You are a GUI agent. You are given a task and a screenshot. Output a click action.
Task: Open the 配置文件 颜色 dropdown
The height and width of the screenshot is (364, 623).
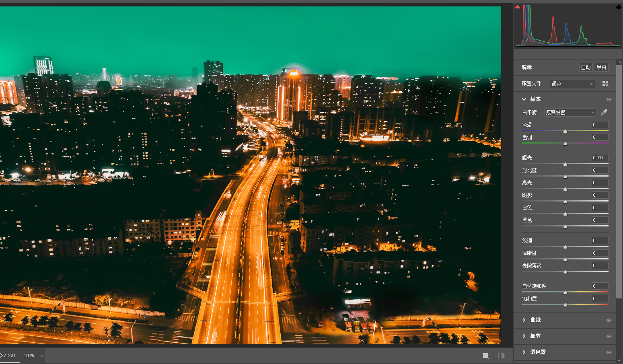point(572,84)
